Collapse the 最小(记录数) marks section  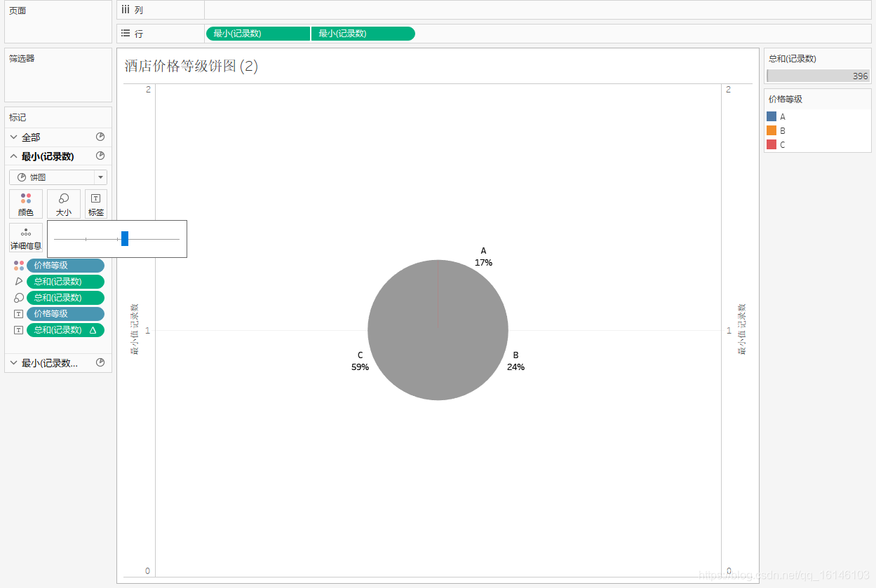coord(13,156)
